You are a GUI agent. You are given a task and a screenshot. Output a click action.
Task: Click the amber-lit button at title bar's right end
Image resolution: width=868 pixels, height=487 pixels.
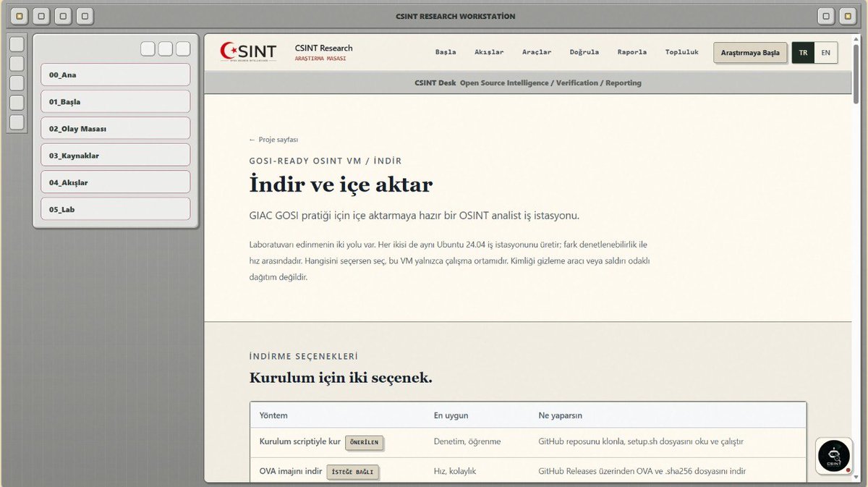[847, 15]
